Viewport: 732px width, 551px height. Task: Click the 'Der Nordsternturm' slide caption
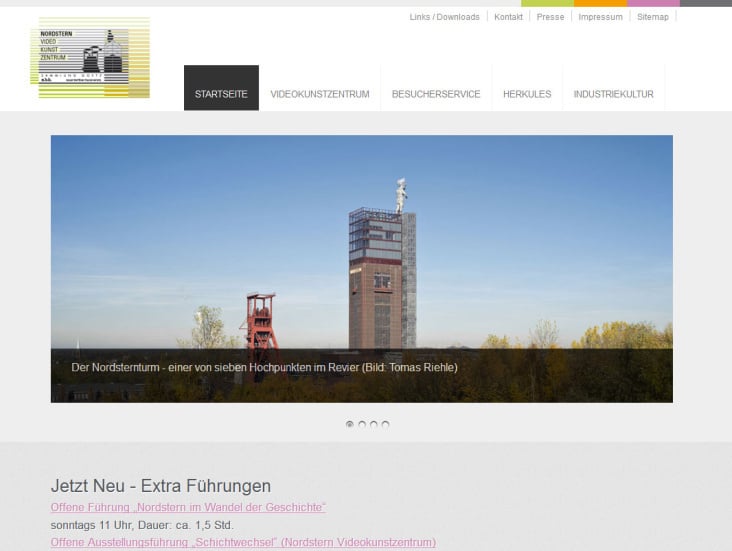(264, 367)
